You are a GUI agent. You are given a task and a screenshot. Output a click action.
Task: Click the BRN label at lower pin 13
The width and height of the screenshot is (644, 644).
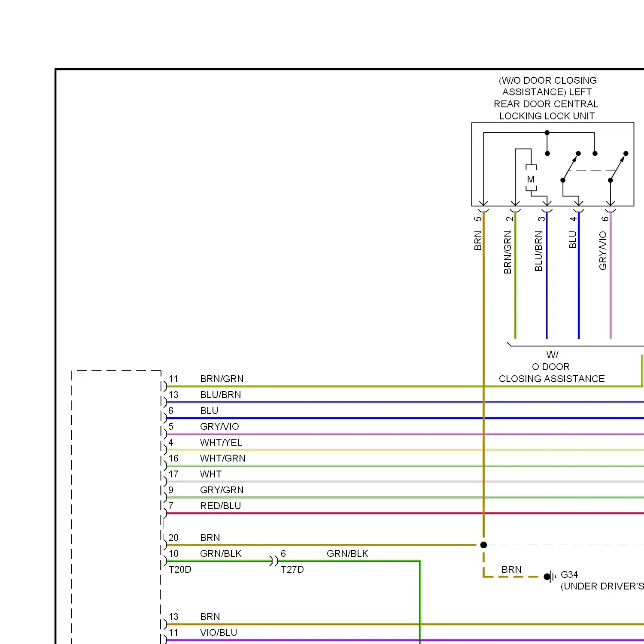click(210, 617)
